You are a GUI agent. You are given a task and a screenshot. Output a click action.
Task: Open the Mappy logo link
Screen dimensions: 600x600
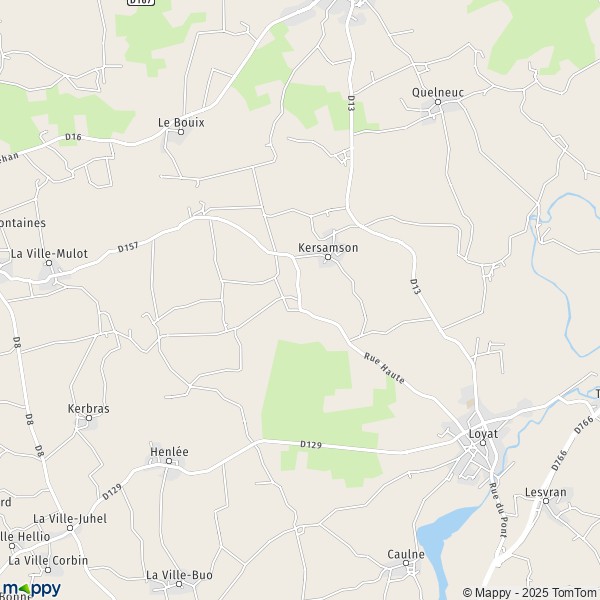31,590
